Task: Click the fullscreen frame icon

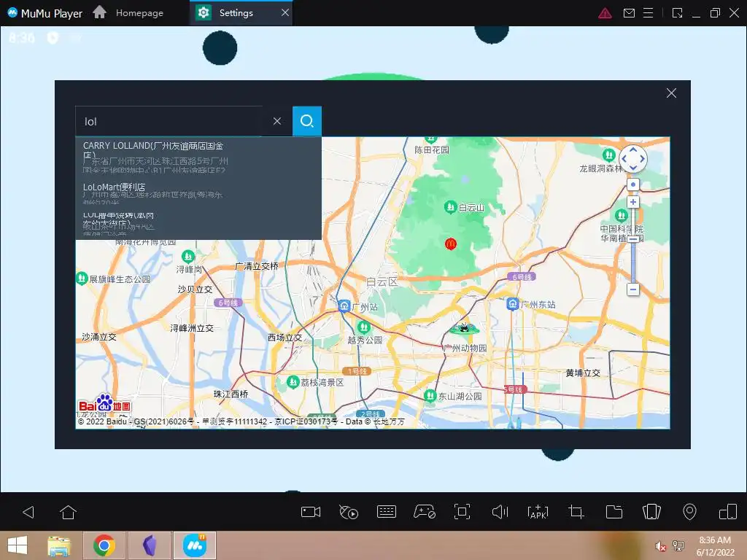Action: 462,512
